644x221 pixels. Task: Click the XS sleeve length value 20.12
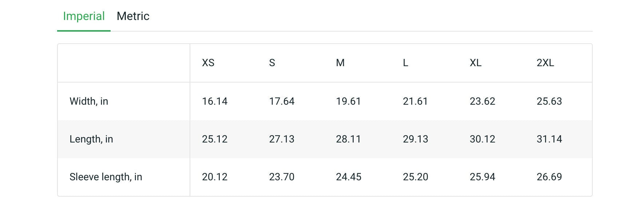[215, 177]
